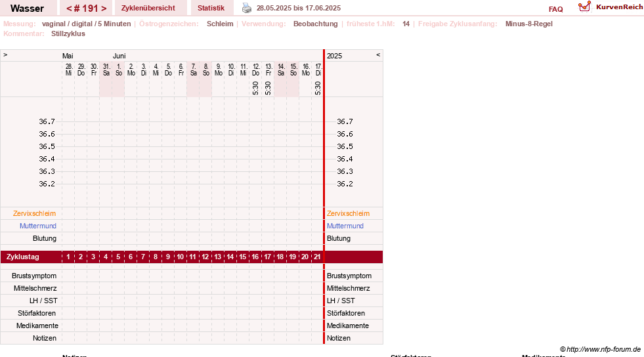Select cycle day 21 in Zyklustag row
Image resolution: width=644 pixels, height=357 pixels.
click(317, 257)
